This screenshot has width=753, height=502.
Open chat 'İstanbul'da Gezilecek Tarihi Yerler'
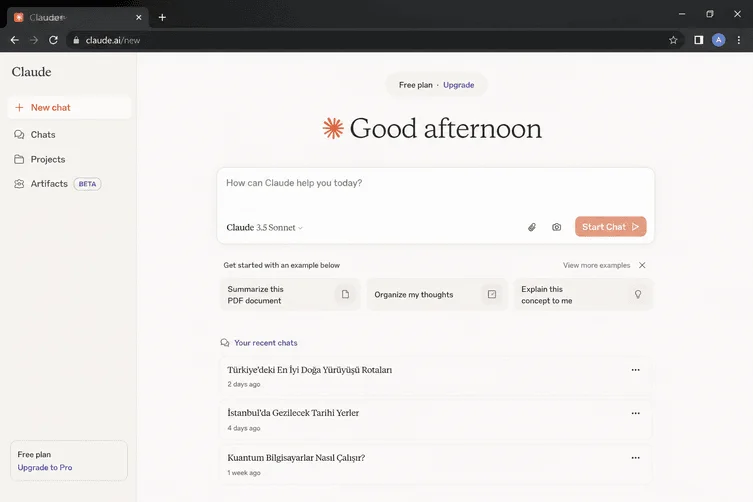pos(435,420)
